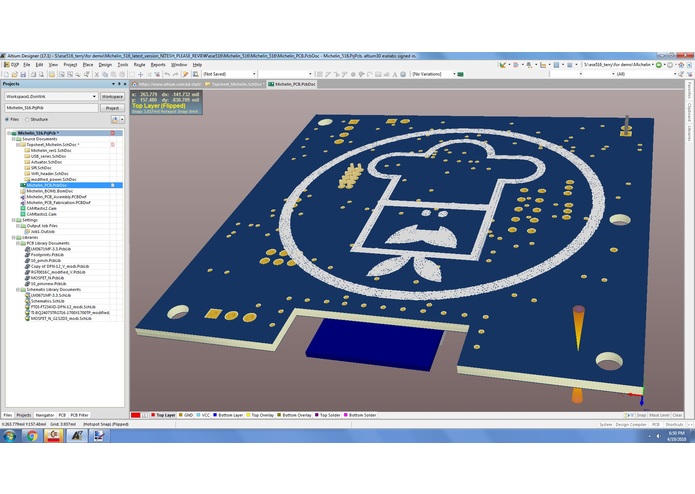Click the red current layer color swatch
The width and height of the screenshot is (695, 494).
[x=136, y=415]
